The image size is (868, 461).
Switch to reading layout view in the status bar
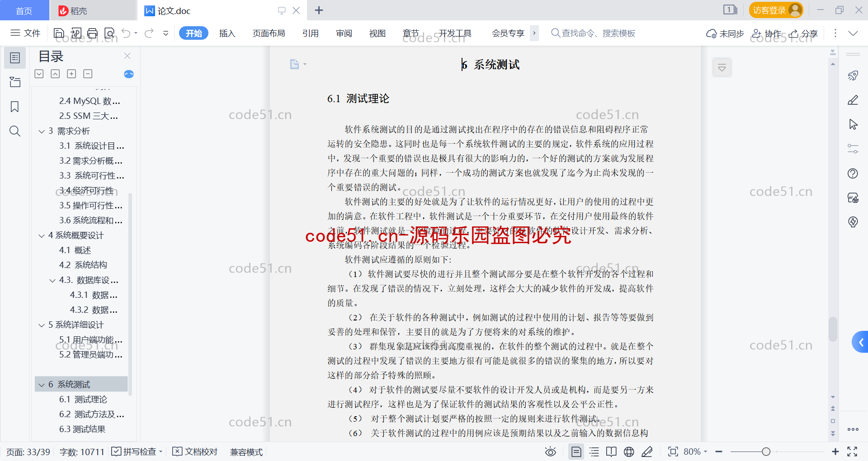pyautogui.click(x=611, y=452)
